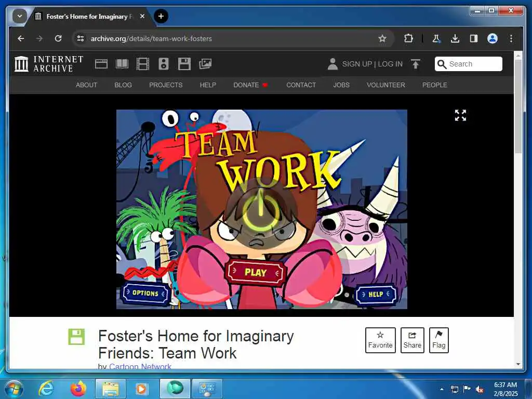Click the scrollbar down arrow

518,364
